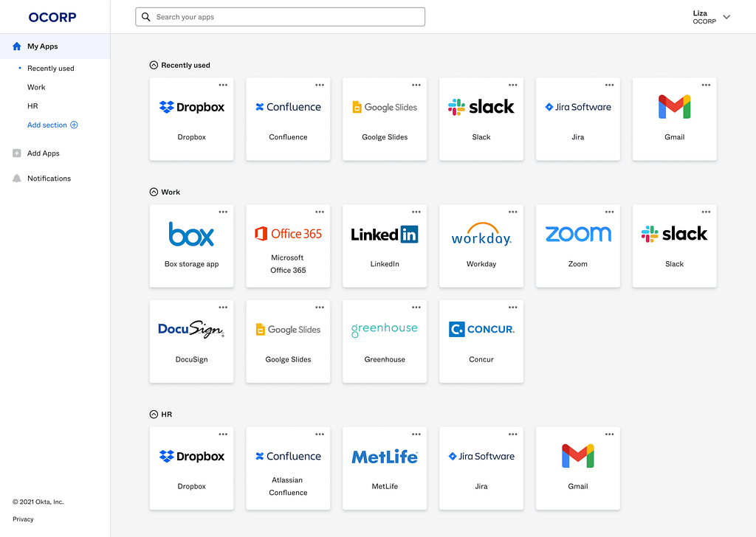Launch Slack from the Work section

pyautogui.click(x=675, y=246)
